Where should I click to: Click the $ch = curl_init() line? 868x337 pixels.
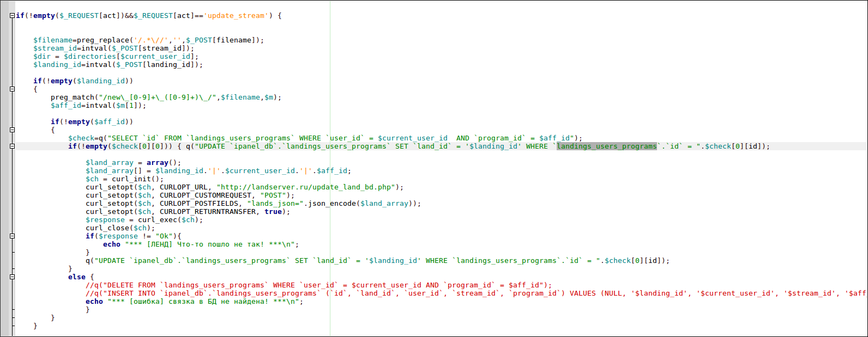pyautogui.click(x=124, y=179)
